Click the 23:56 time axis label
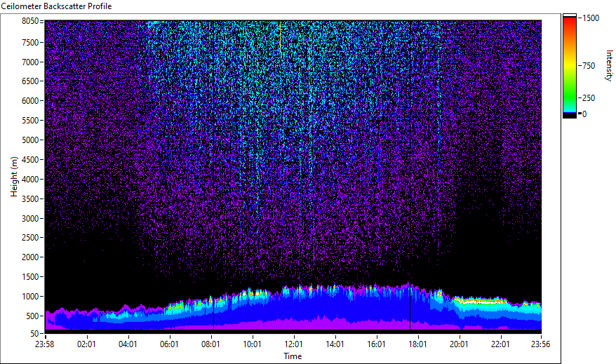The height and width of the screenshot is (364, 616). click(x=540, y=344)
